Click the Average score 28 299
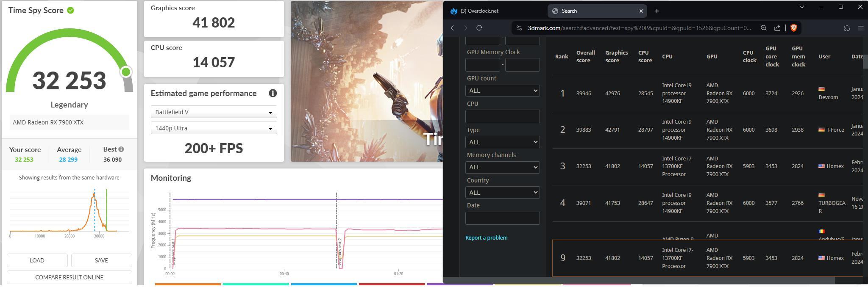 pyautogui.click(x=68, y=160)
